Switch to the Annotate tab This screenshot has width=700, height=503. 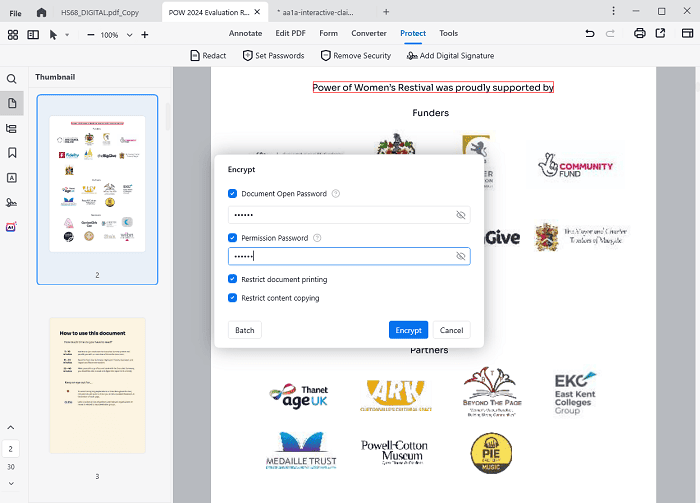coord(245,33)
